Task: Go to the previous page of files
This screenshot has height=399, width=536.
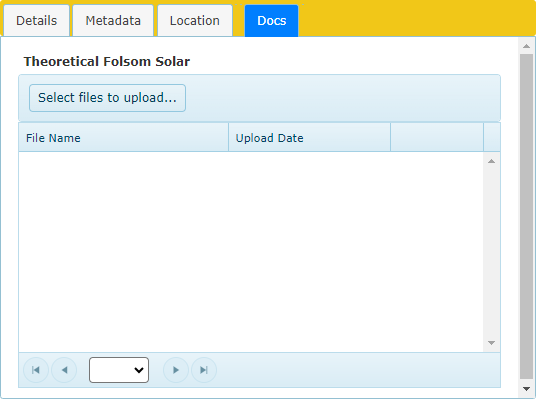Action: tap(64, 370)
